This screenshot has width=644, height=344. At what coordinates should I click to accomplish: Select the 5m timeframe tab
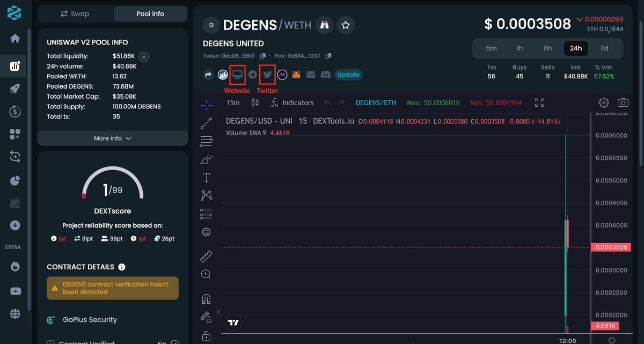pyautogui.click(x=491, y=48)
